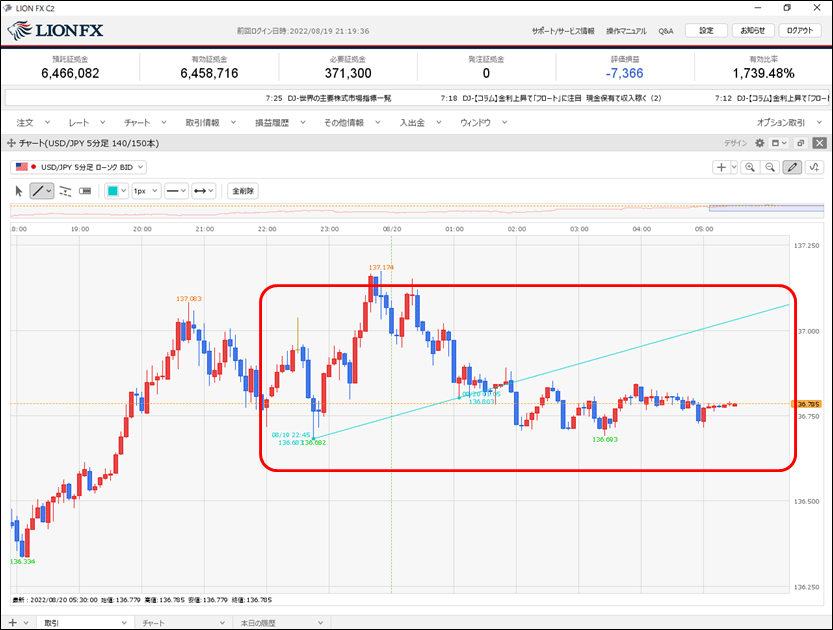The image size is (833, 630).
Task: Expand the add chart dropdown arrow
Action: 734,167
